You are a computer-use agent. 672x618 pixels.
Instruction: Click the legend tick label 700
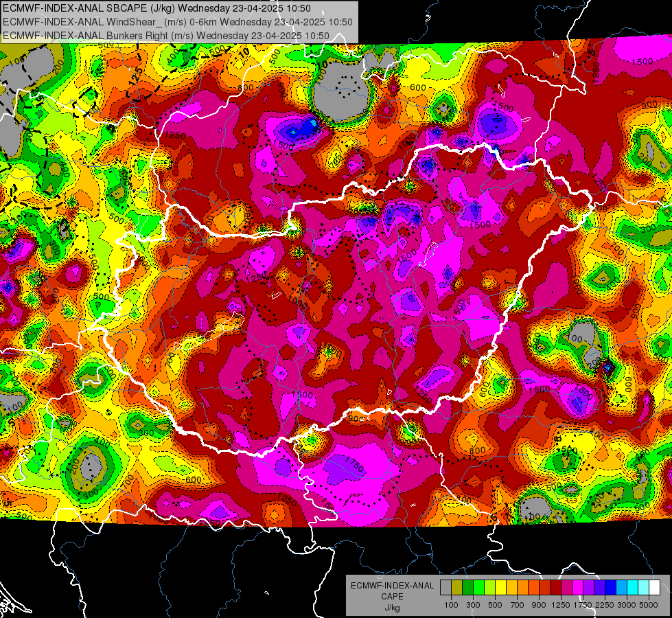(x=518, y=605)
